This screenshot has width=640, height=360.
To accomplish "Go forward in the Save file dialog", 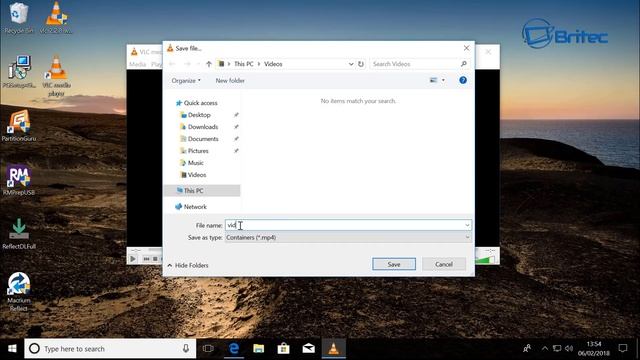I will (x=187, y=64).
